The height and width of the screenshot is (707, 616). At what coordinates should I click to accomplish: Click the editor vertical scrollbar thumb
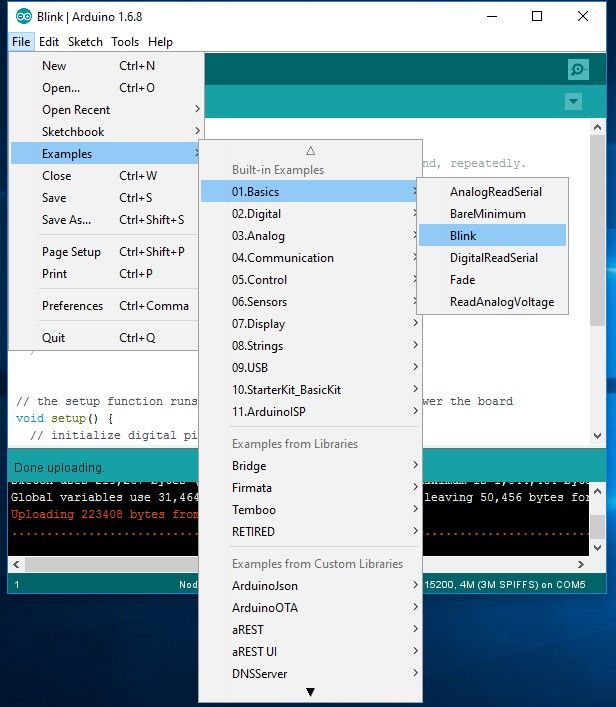pyautogui.click(x=598, y=230)
